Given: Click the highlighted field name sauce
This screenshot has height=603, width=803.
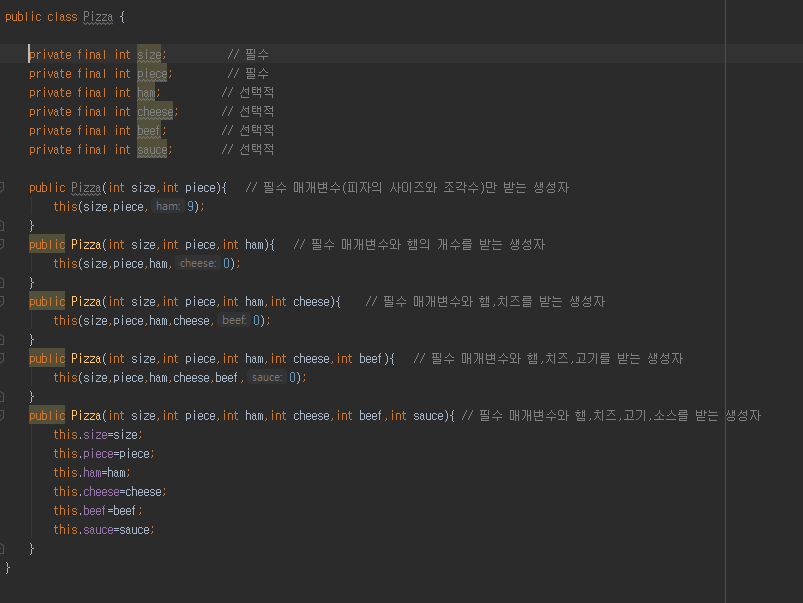Looking at the screenshot, I should pos(152,149).
